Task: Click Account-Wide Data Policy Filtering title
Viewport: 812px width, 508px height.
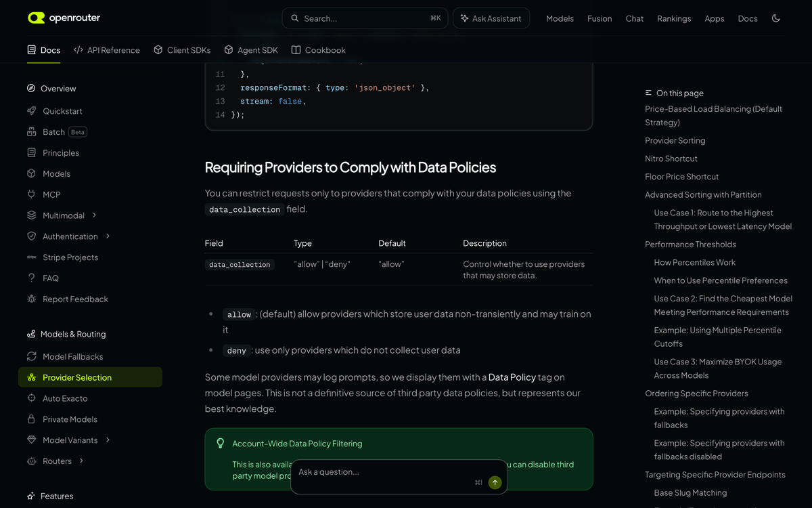Action: 297,444
